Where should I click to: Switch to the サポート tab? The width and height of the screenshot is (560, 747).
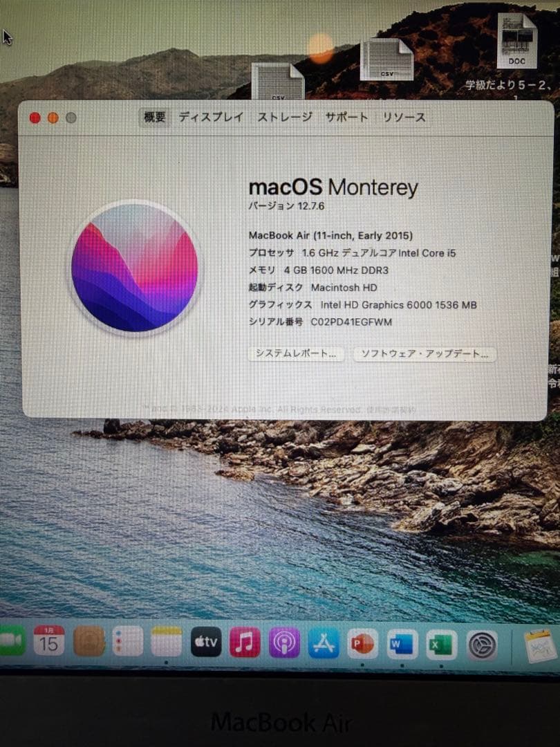pos(346,118)
